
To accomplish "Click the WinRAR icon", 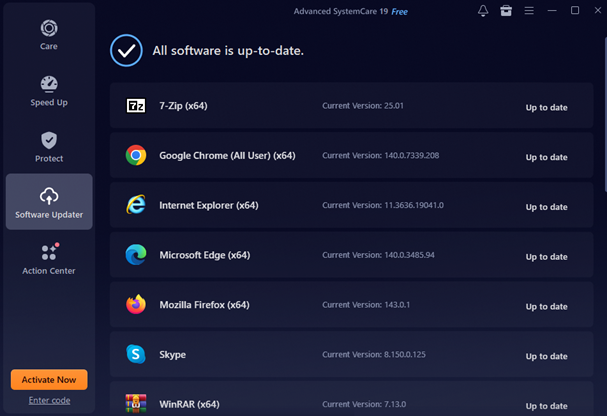I will coord(136,403).
